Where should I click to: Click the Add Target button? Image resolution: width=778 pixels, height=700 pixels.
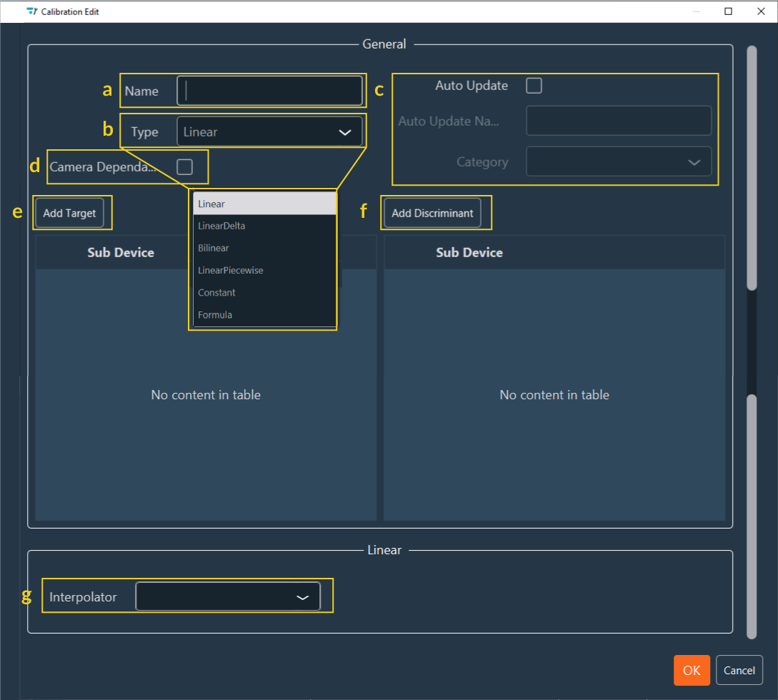[x=69, y=214]
